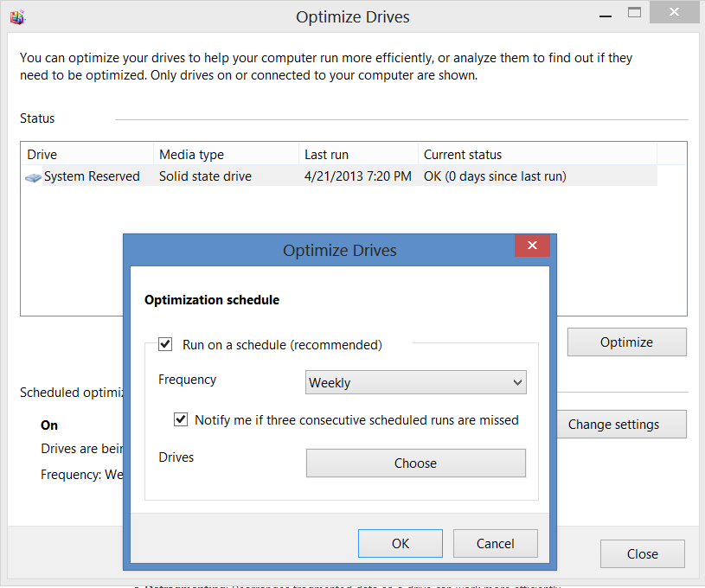Cancel the Optimization schedule dialog

pos(496,544)
